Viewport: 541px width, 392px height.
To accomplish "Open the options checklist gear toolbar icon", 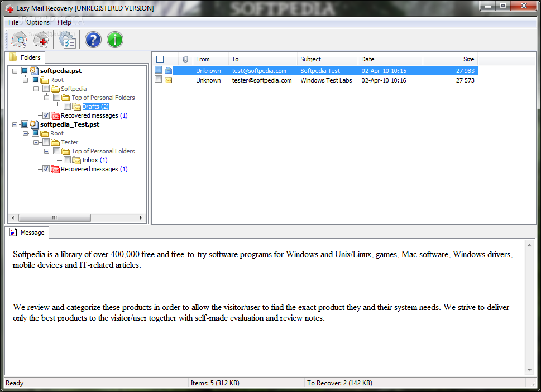I will click(x=67, y=40).
